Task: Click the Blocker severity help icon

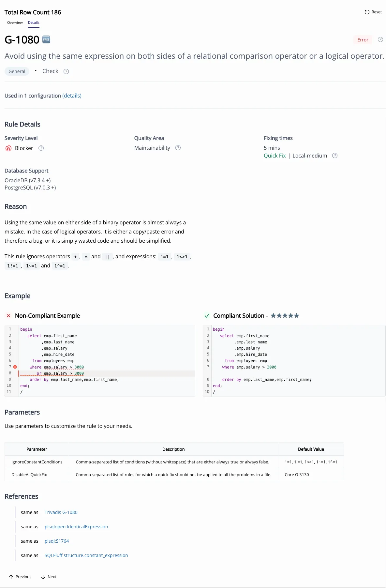Action: (41, 148)
